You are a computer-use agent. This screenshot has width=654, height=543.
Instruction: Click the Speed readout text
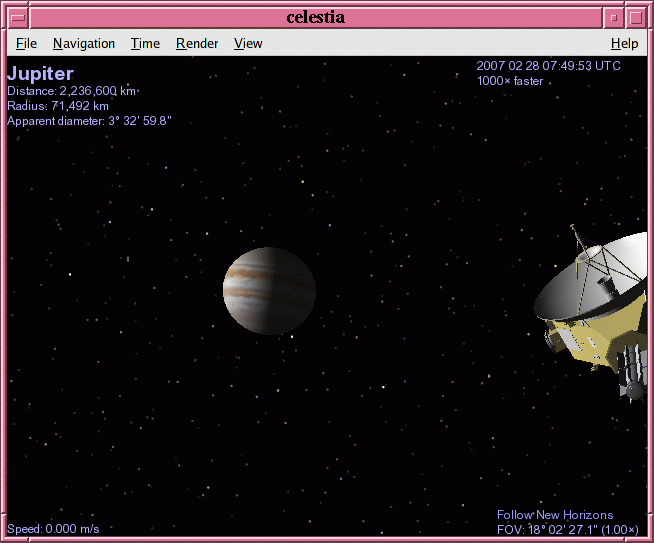coord(53,529)
